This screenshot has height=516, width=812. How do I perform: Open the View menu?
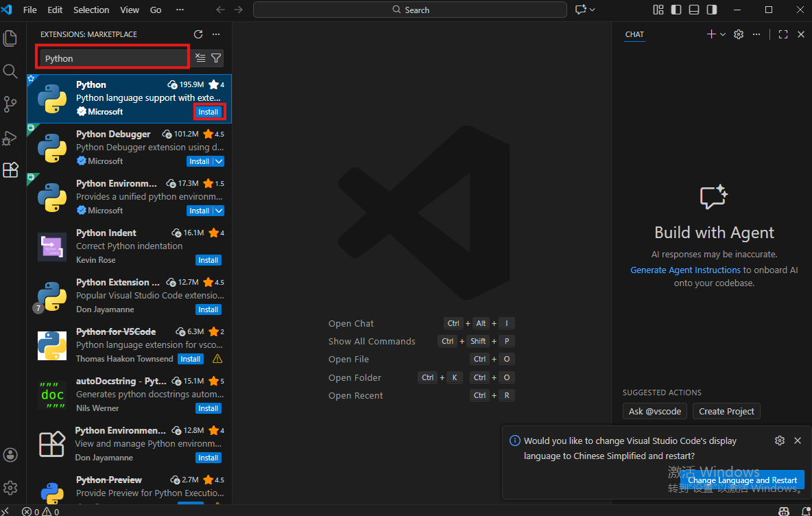pos(130,10)
